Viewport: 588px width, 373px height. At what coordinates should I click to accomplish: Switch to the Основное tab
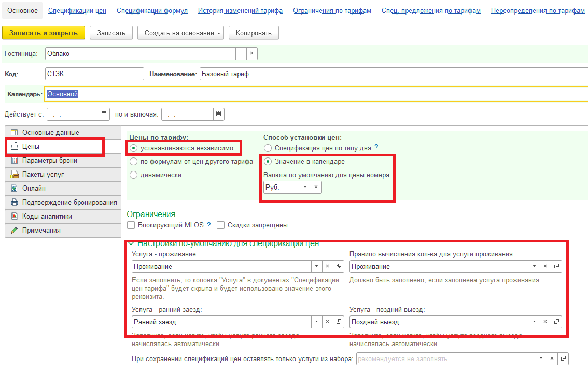click(x=22, y=10)
